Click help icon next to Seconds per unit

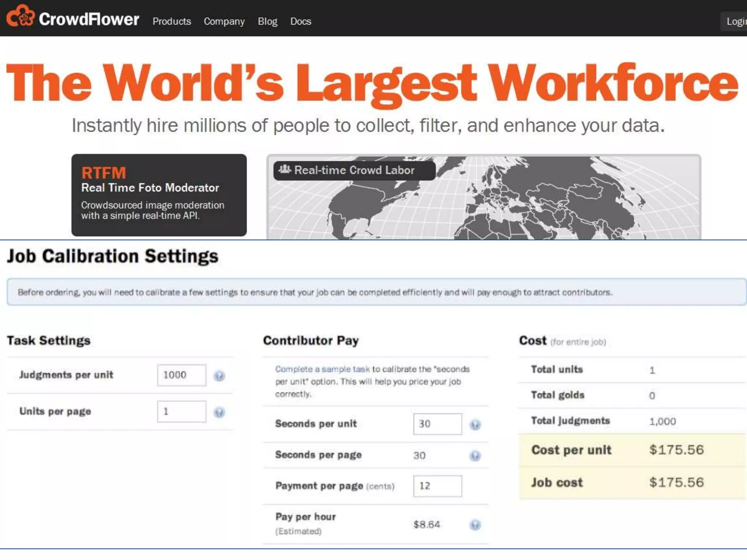[475, 424]
